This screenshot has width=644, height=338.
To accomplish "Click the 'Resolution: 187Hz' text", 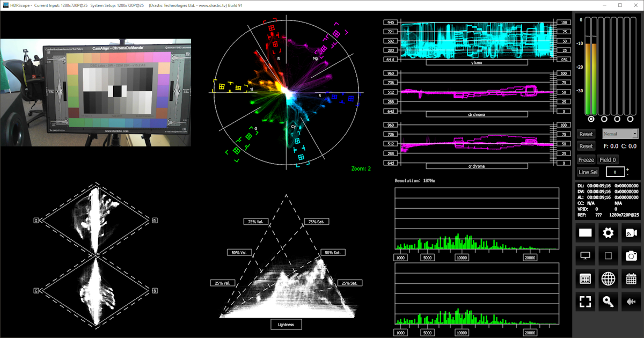I will (415, 181).
